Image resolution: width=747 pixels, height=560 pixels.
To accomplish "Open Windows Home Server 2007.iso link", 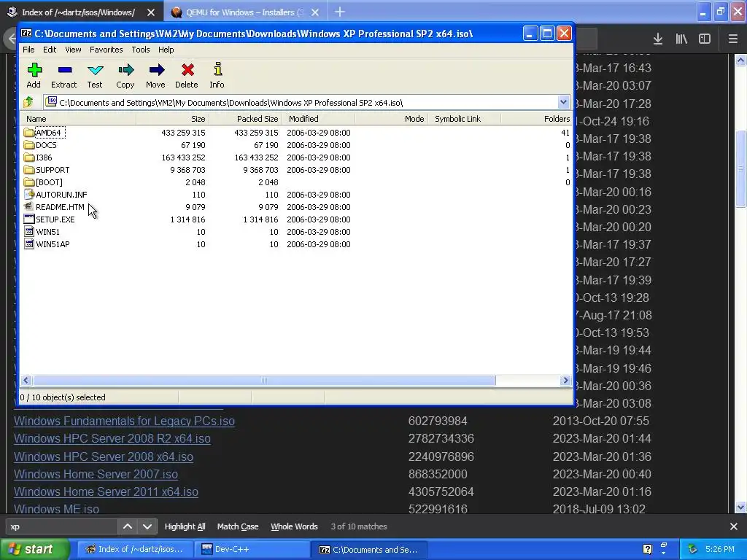I will (96, 474).
